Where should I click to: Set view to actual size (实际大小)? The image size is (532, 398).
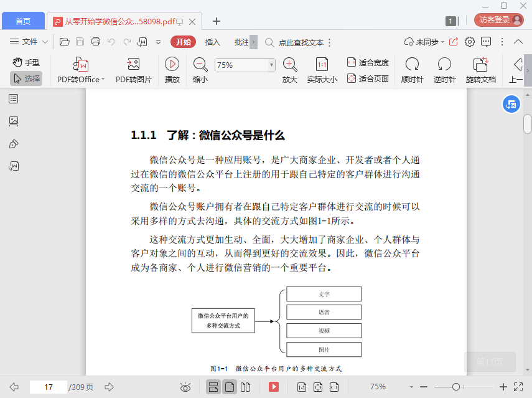322,70
